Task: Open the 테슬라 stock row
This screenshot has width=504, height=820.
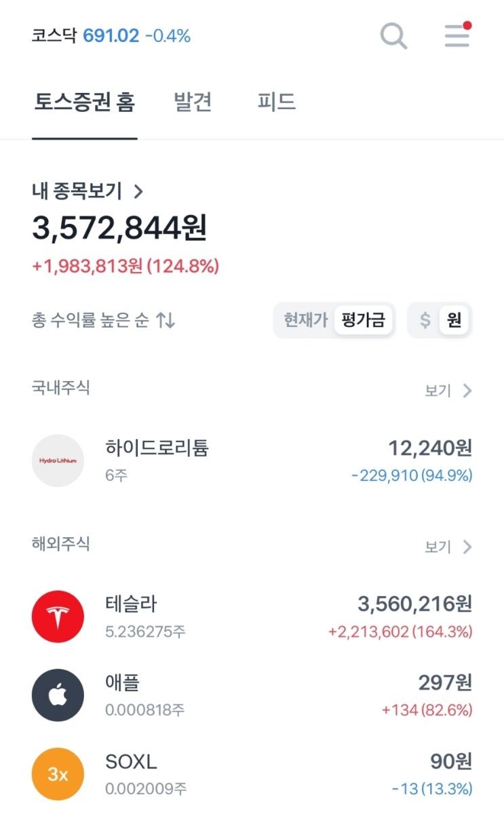Action: [252, 617]
